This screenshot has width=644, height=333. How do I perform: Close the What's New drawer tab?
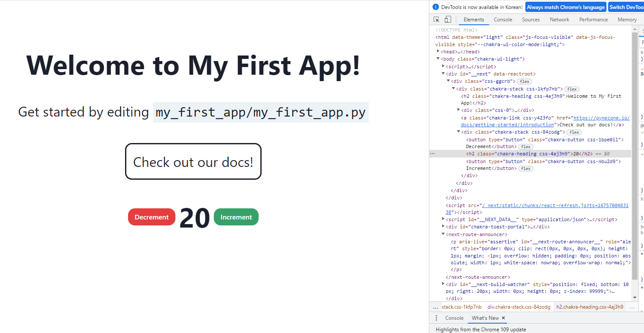pos(503,318)
